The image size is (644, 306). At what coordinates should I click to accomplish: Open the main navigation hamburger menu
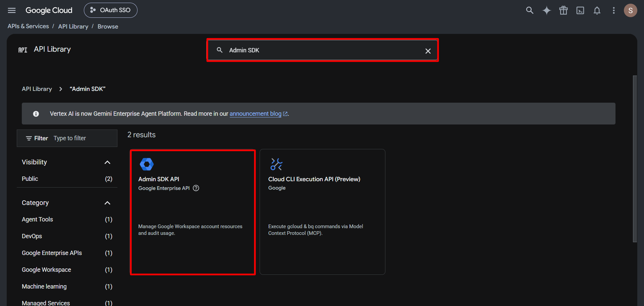click(x=12, y=10)
